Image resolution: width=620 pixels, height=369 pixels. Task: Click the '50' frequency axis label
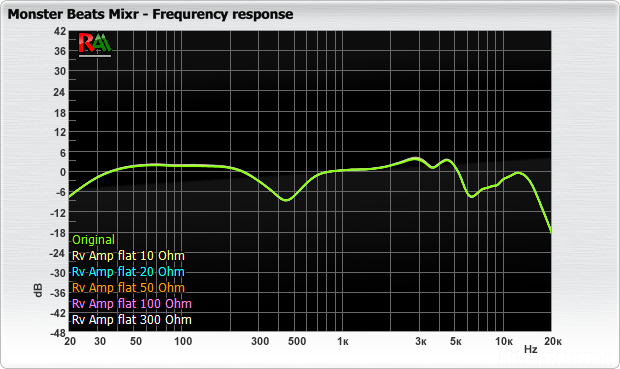[x=136, y=341]
